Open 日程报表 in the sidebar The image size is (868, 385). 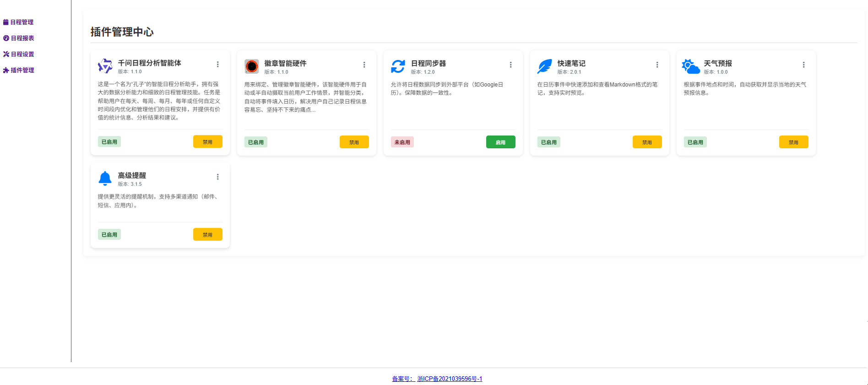(x=19, y=38)
